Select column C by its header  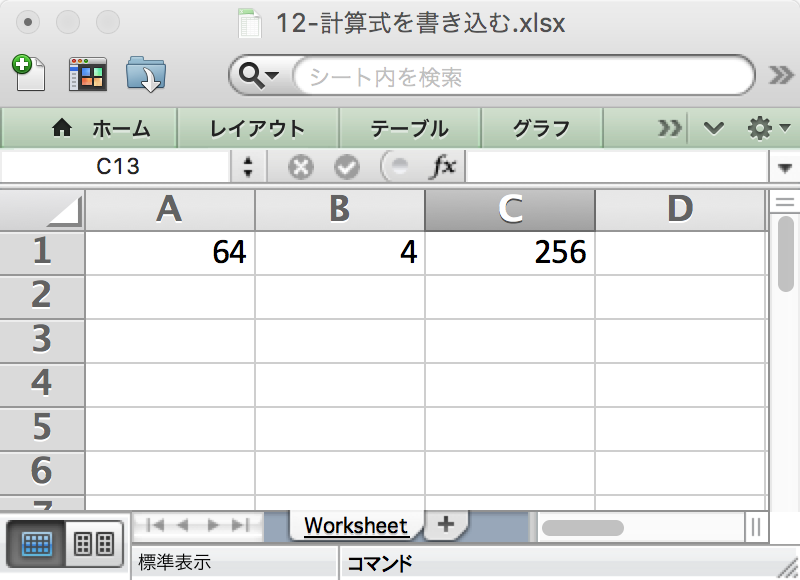pos(510,210)
